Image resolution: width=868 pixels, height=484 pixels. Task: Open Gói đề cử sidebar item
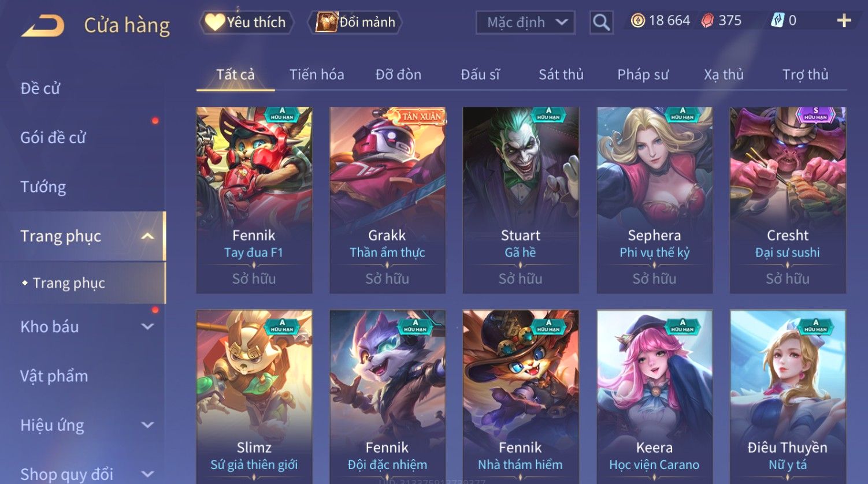point(53,138)
